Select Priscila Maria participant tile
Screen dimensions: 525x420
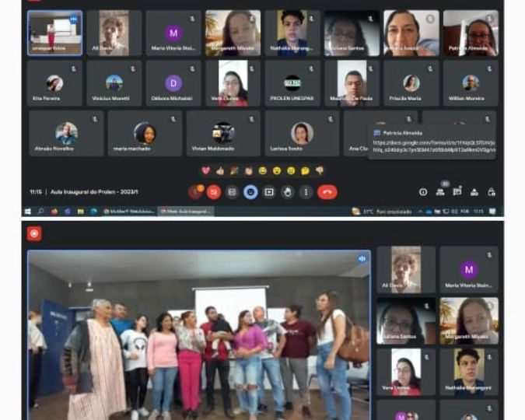[x=411, y=83]
